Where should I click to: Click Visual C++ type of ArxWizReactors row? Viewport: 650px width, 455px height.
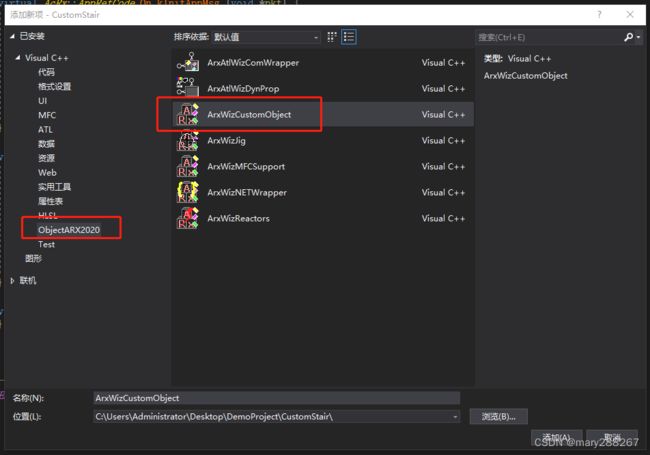443,218
